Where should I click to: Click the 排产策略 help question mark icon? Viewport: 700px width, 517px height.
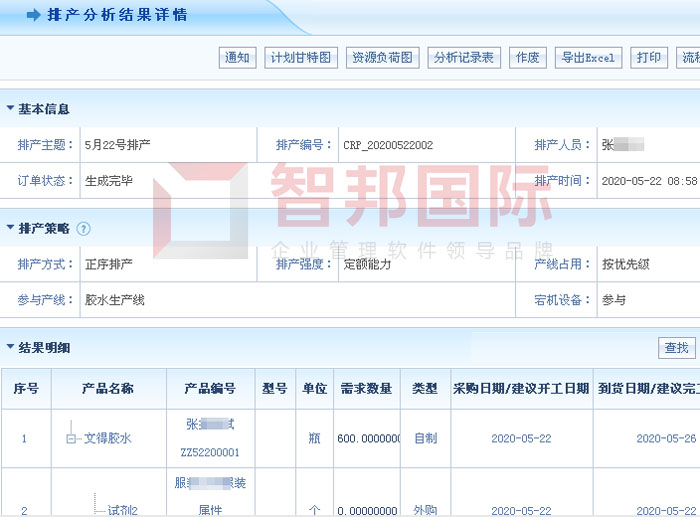pos(83,228)
